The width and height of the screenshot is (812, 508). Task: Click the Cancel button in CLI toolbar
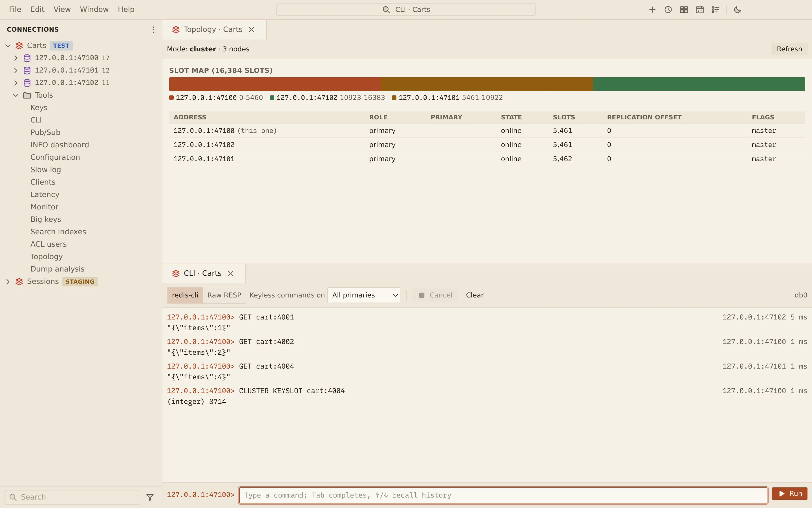tap(436, 295)
